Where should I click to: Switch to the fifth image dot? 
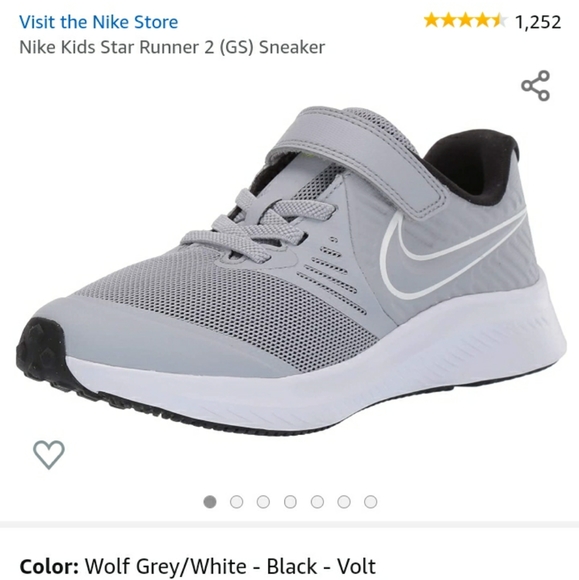tap(317, 502)
